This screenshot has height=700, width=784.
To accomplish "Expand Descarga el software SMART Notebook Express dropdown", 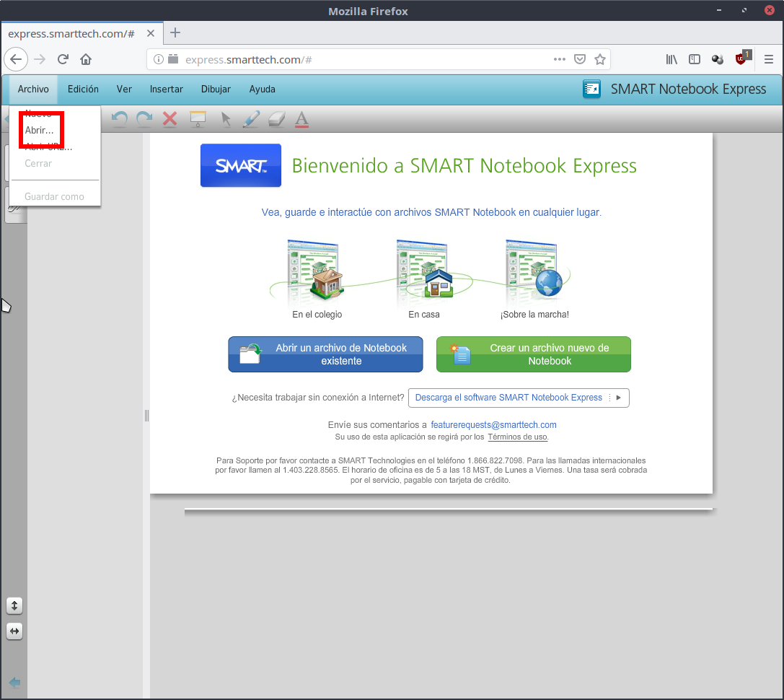I will pyautogui.click(x=618, y=398).
